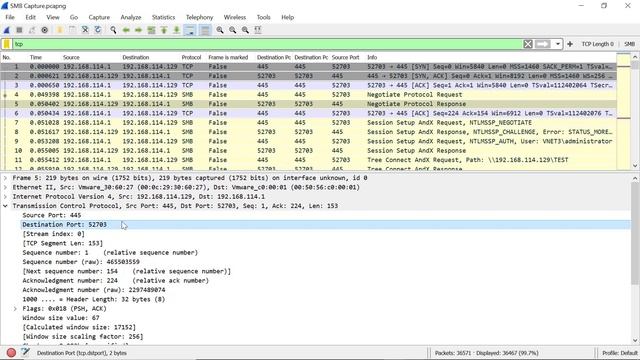Select packet 11 Tree Connect AndX Request
Image resolution: width=640 pixels, height=360 pixels.
pos(309,160)
